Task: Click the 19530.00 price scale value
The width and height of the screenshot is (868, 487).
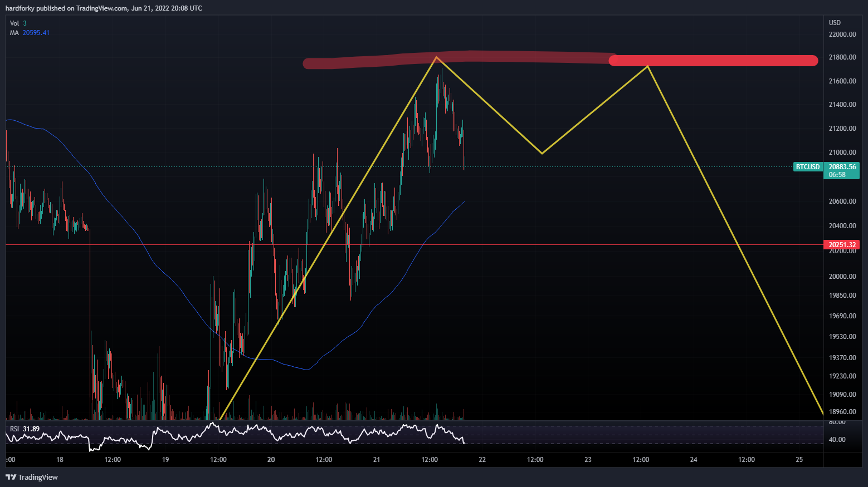Action: pos(842,337)
